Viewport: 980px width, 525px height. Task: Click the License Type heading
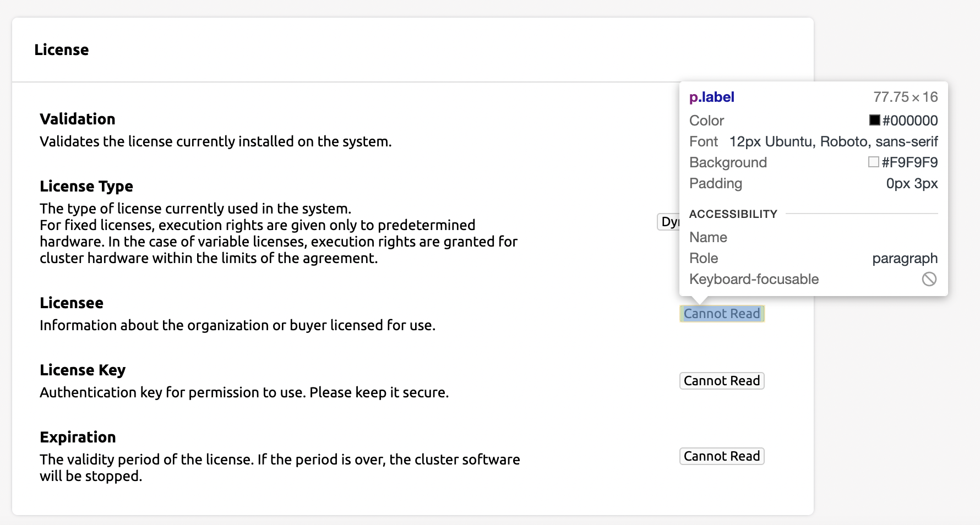click(x=86, y=186)
